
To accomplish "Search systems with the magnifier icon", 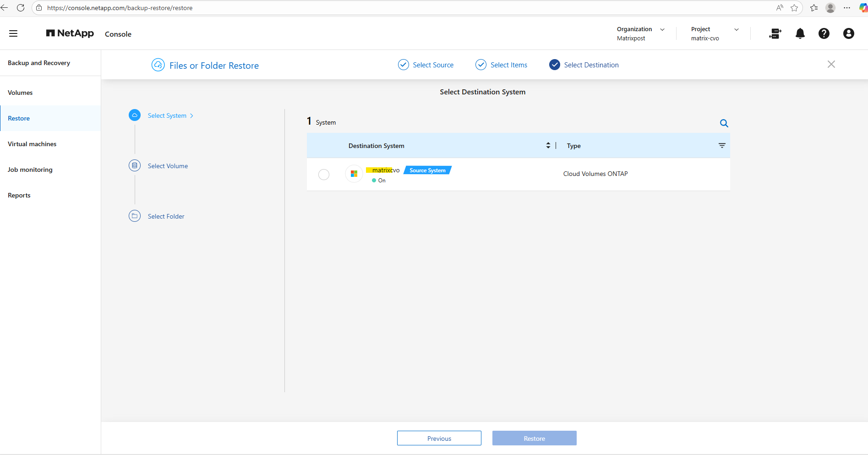I will coord(724,123).
